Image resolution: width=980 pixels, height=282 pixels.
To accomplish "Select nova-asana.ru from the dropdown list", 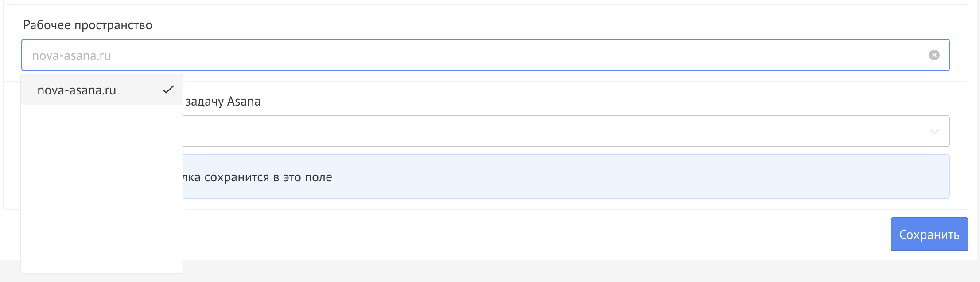I will click(77, 90).
